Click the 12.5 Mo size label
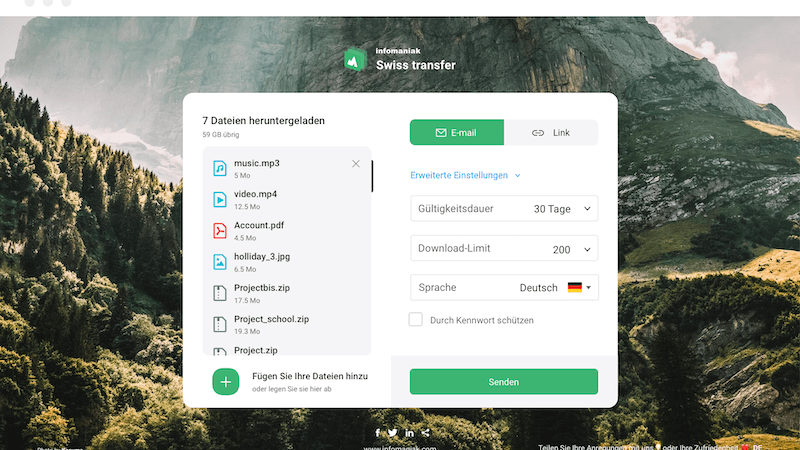The width and height of the screenshot is (800, 450). pos(247,207)
